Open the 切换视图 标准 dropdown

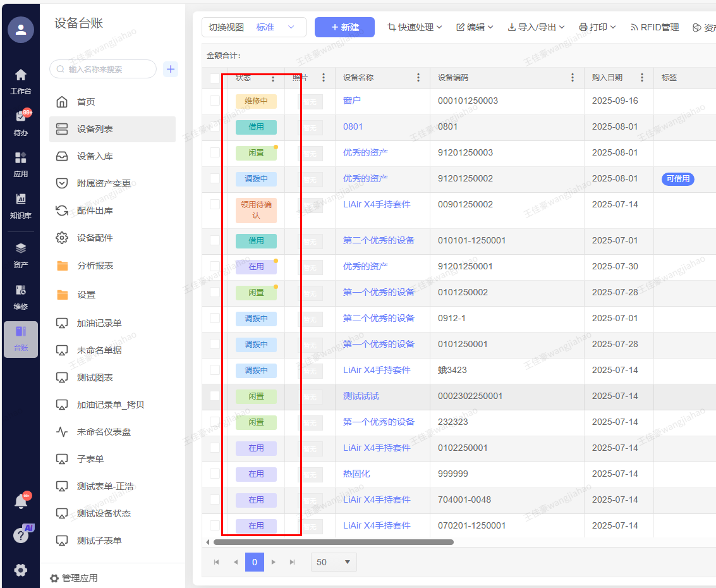click(x=254, y=27)
